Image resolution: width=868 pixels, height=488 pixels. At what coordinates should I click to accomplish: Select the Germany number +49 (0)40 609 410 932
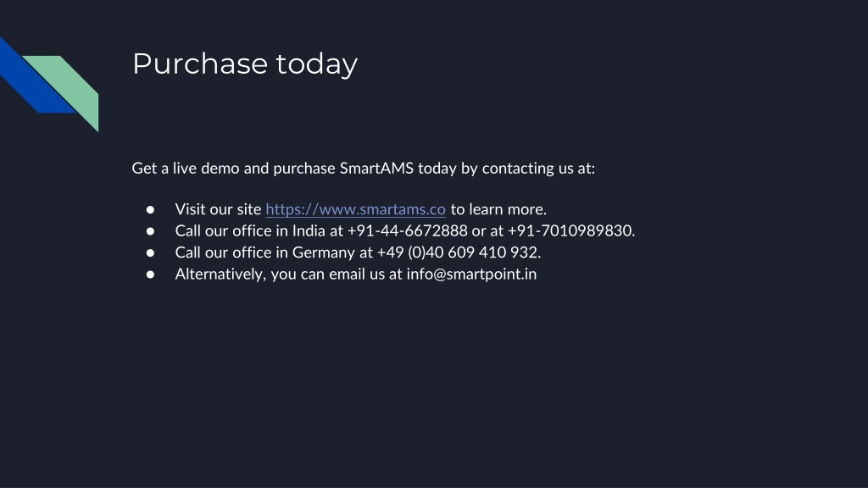[x=457, y=252]
